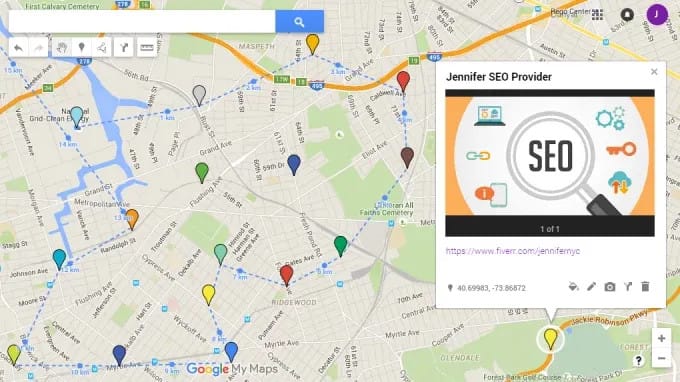
Task: Select the Add directions tool
Action: pos(124,48)
